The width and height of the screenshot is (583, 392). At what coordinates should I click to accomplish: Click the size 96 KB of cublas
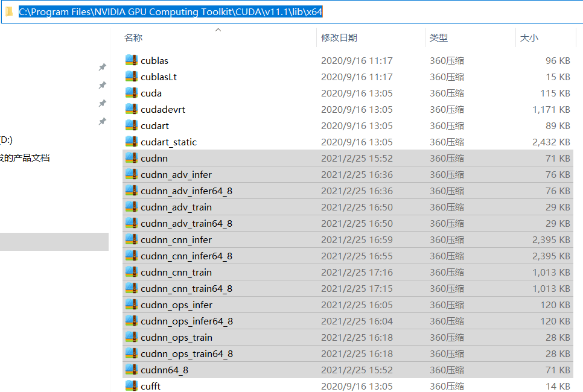(x=558, y=60)
